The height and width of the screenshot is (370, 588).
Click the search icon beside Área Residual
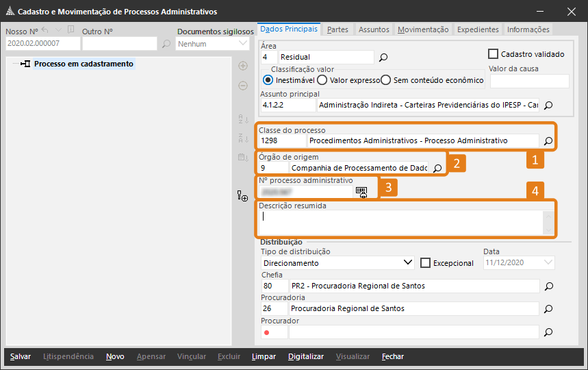click(383, 58)
